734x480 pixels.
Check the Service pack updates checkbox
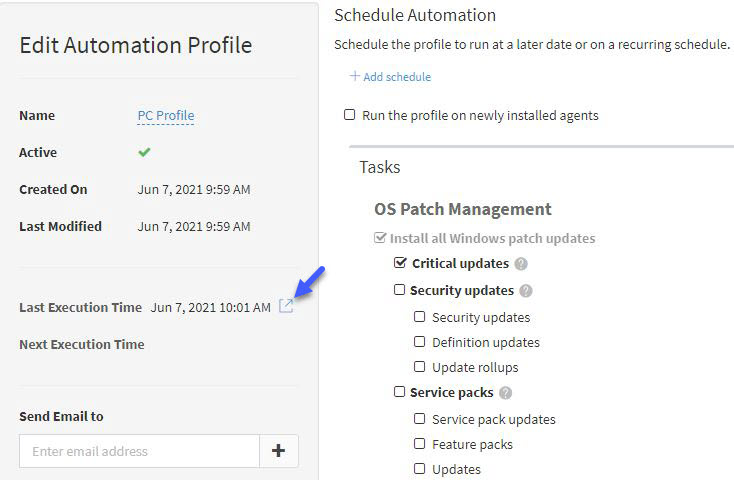419,419
